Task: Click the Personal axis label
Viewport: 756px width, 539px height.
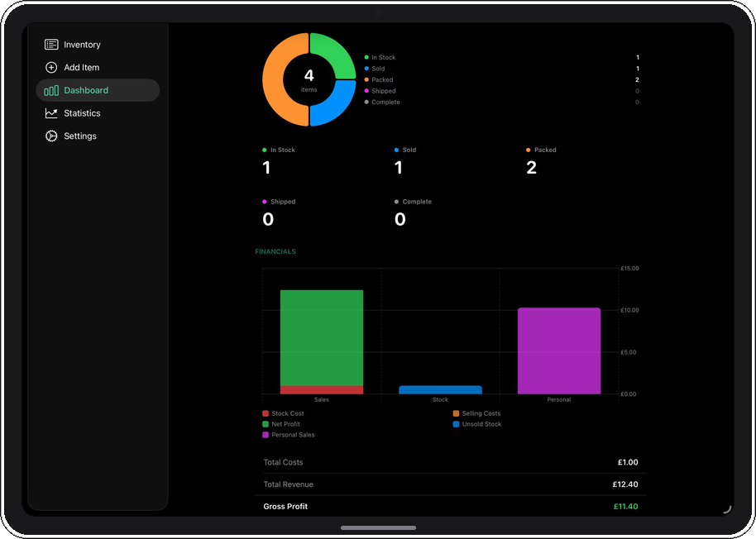Action: point(559,399)
